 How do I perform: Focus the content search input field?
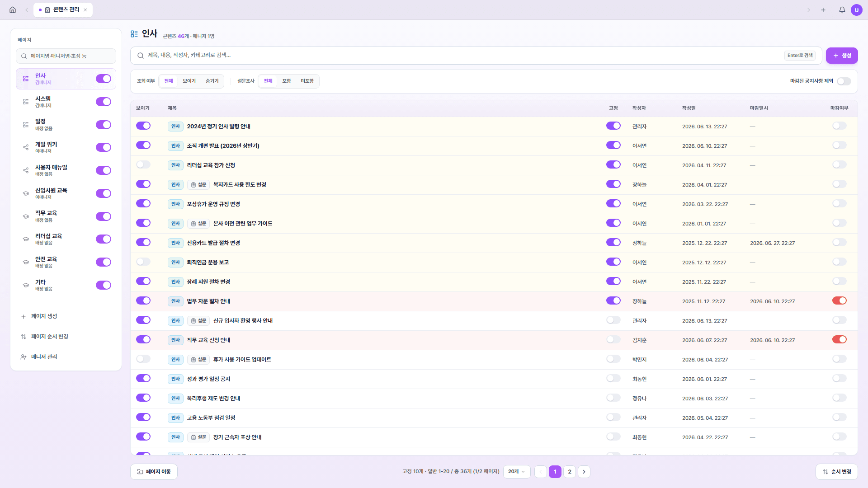click(458, 56)
